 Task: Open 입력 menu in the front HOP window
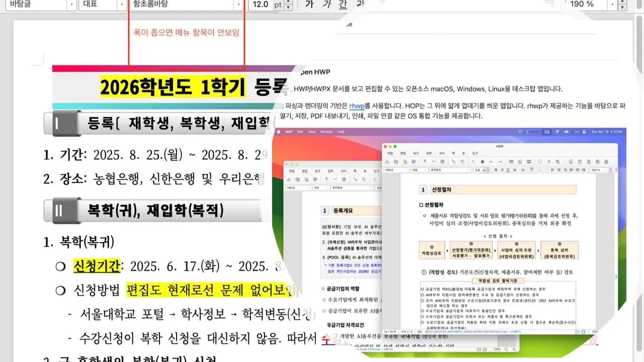point(429,153)
